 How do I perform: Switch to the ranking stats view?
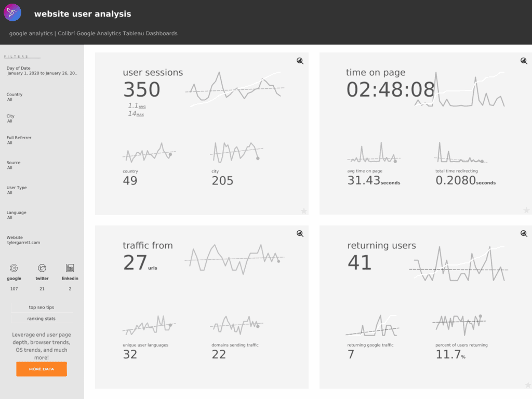point(41,318)
